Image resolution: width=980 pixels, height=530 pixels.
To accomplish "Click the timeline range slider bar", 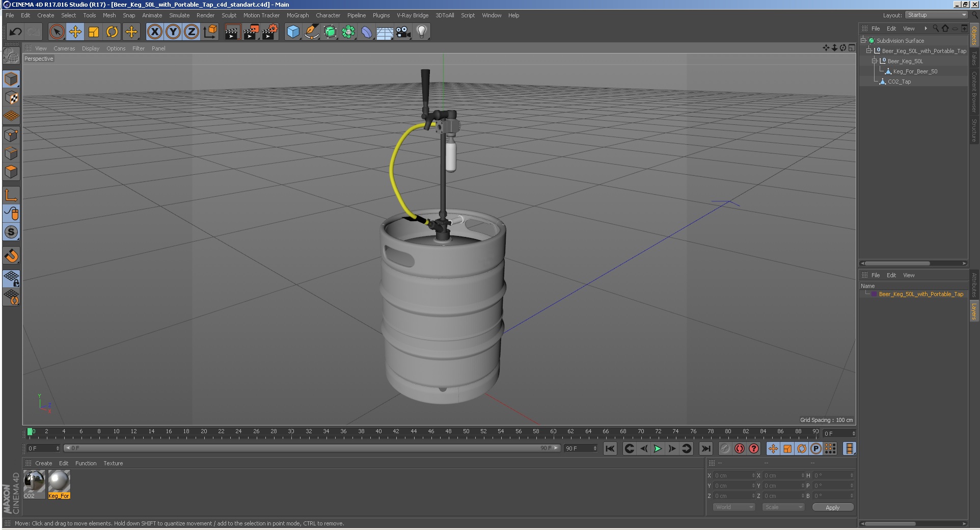I will [312, 448].
